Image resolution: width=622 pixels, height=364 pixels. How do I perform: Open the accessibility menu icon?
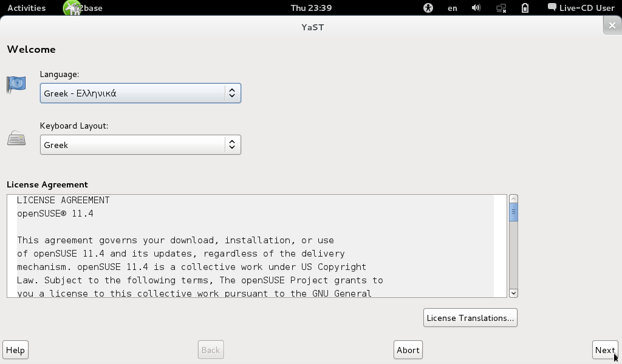428,8
